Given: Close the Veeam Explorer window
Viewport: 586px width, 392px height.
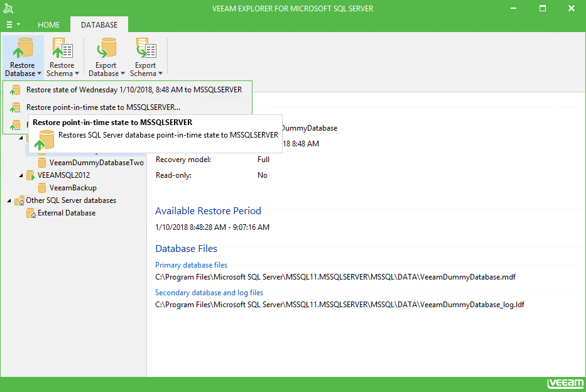Looking at the screenshot, I should point(572,8).
